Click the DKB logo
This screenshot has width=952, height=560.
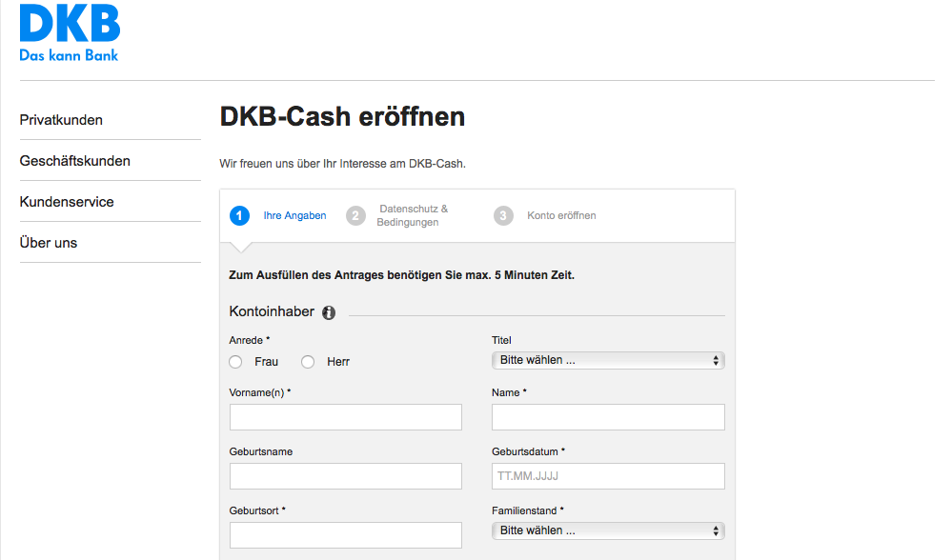(70, 32)
